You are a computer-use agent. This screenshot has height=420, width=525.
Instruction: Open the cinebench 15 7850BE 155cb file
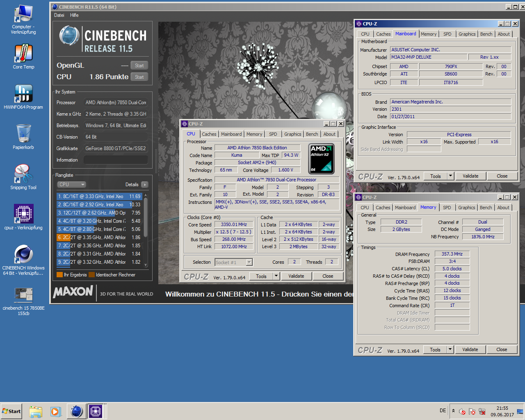[23, 301]
